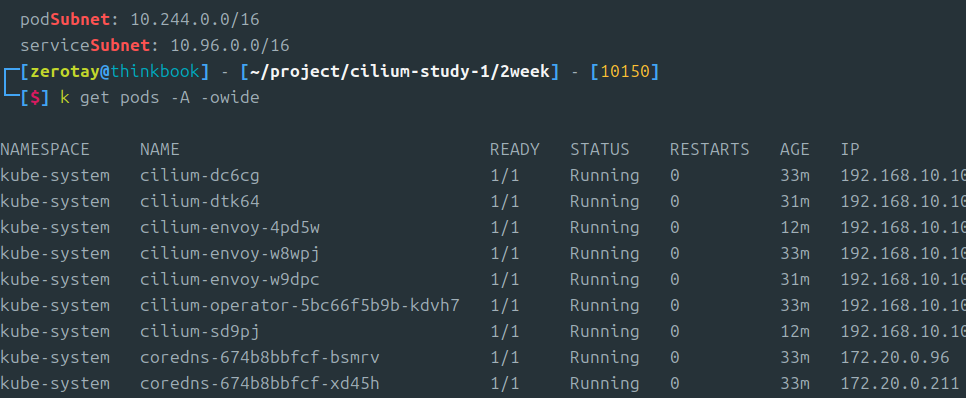Click the STATUS column header
Image resolution: width=966 pixels, height=398 pixels.
(x=599, y=149)
